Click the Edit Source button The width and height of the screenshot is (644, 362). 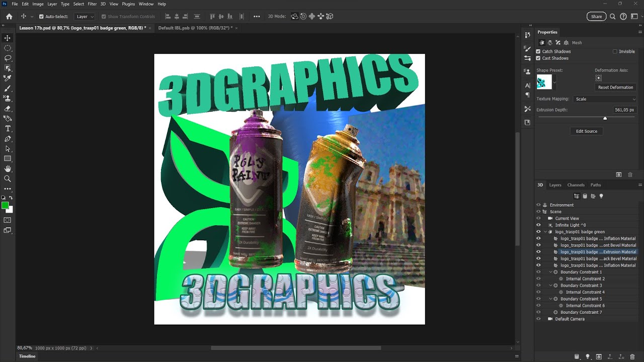click(587, 131)
